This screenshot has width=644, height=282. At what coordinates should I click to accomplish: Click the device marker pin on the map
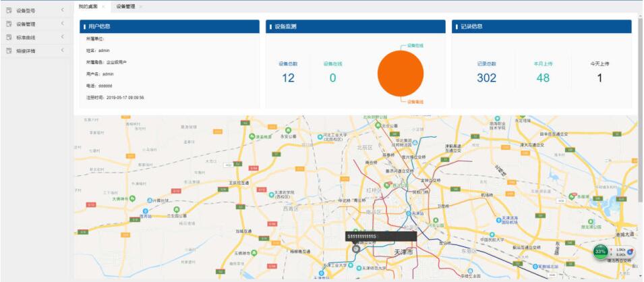(356, 248)
